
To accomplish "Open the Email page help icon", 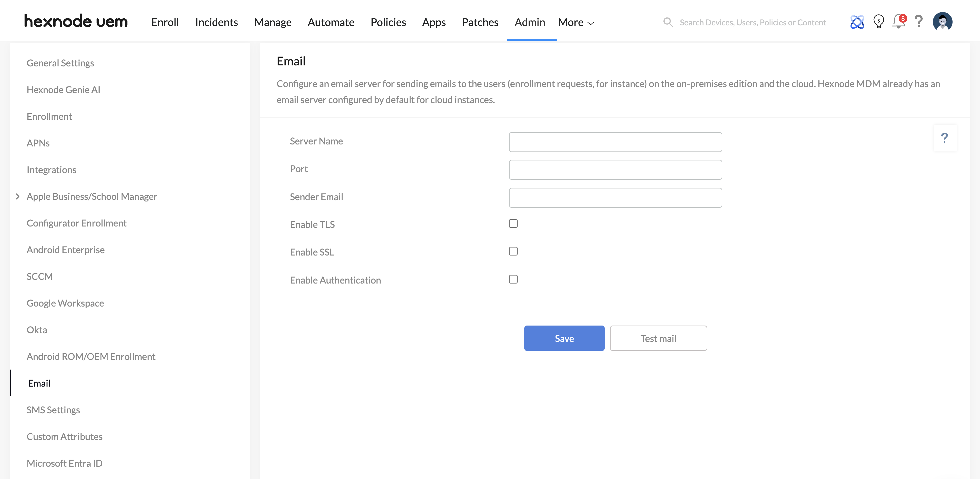I will click(x=945, y=138).
